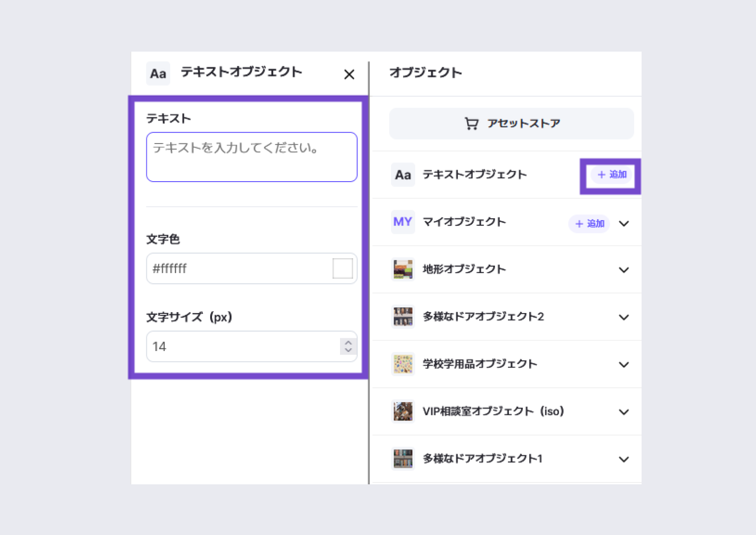Click the white color swatch for 文字色
The image size is (756, 535).
[x=342, y=268]
